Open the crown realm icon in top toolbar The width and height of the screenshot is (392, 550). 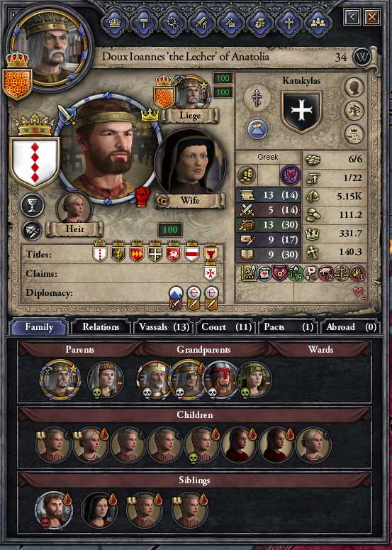[115, 23]
